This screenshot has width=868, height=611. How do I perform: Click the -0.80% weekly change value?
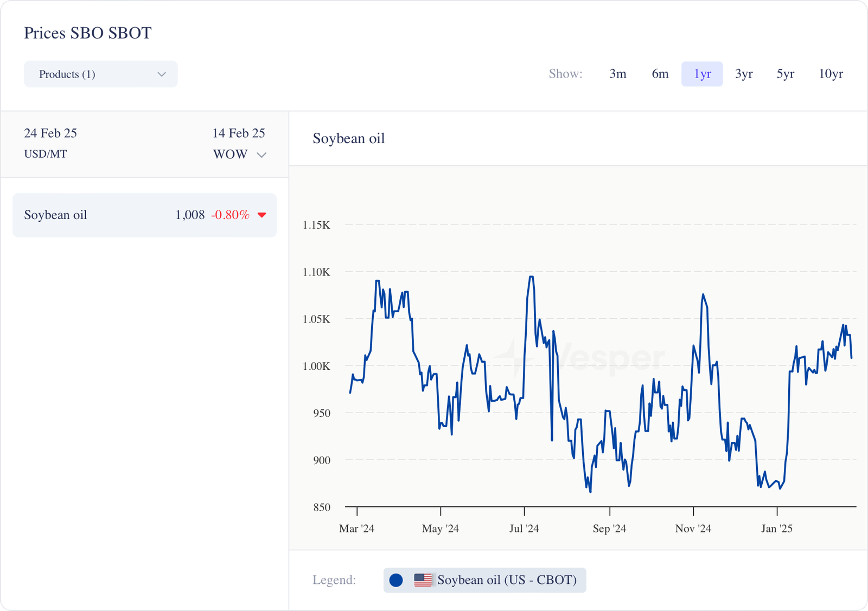230,215
